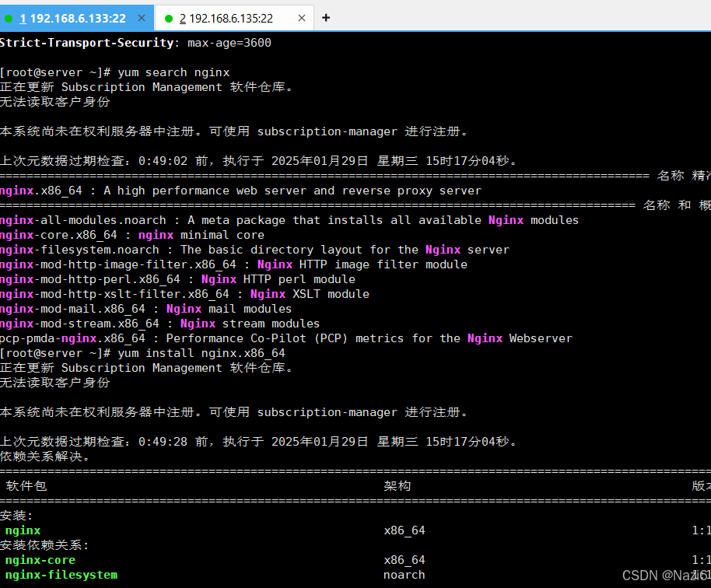This screenshot has height=588, width=711.
Task: Click '依赖关系解决。' message line
Action: pyautogui.click(x=45, y=456)
